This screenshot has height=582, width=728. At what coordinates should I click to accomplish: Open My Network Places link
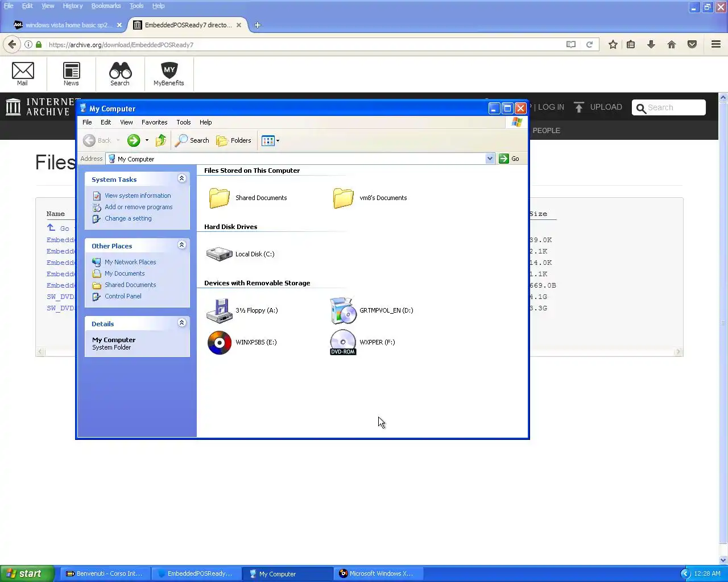(130, 262)
